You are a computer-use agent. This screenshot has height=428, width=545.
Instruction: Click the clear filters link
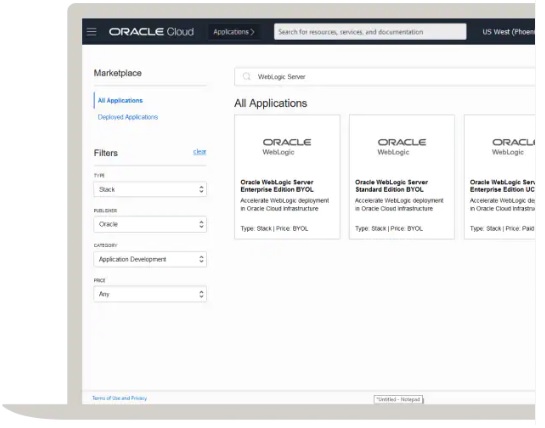(200, 152)
